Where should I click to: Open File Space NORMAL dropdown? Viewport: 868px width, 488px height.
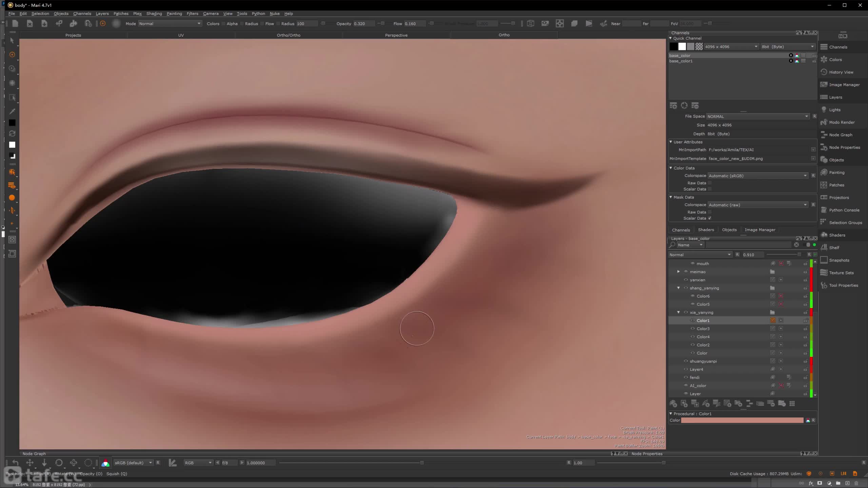point(758,116)
